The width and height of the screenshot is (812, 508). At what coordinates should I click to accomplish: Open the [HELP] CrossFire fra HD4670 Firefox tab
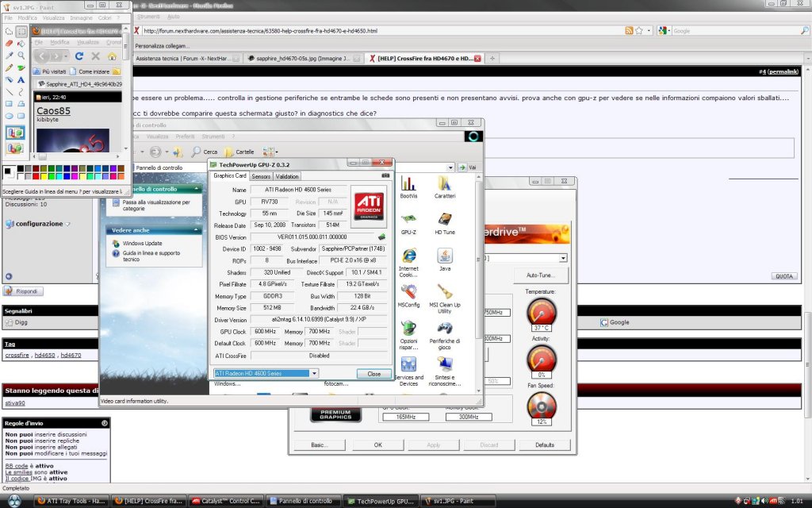pos(423,59)
